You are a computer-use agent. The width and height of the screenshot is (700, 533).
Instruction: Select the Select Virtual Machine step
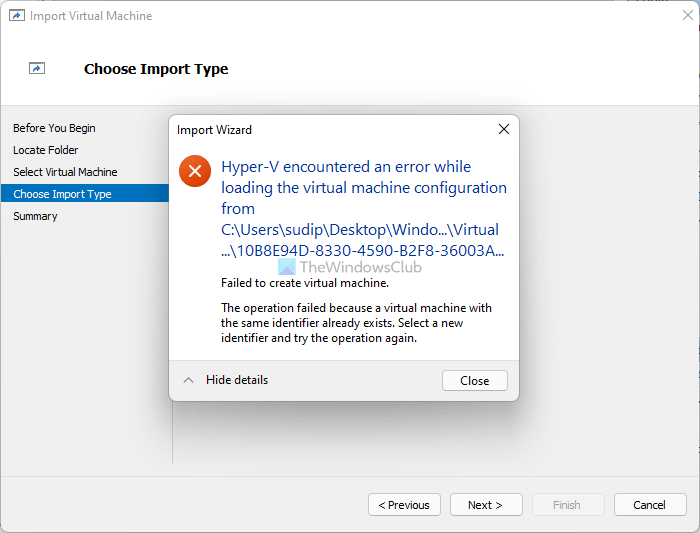point(65,172)
